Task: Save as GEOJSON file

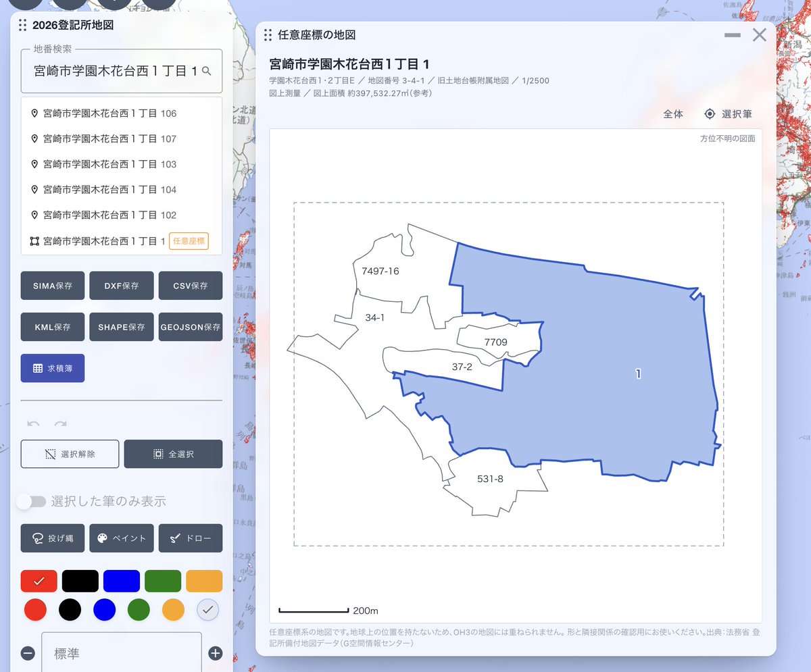Action: (x=191, y=327)
